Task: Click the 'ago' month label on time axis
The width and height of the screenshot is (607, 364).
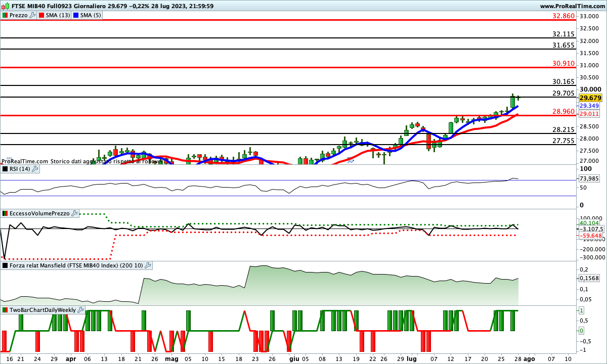Action: [529, 358]
